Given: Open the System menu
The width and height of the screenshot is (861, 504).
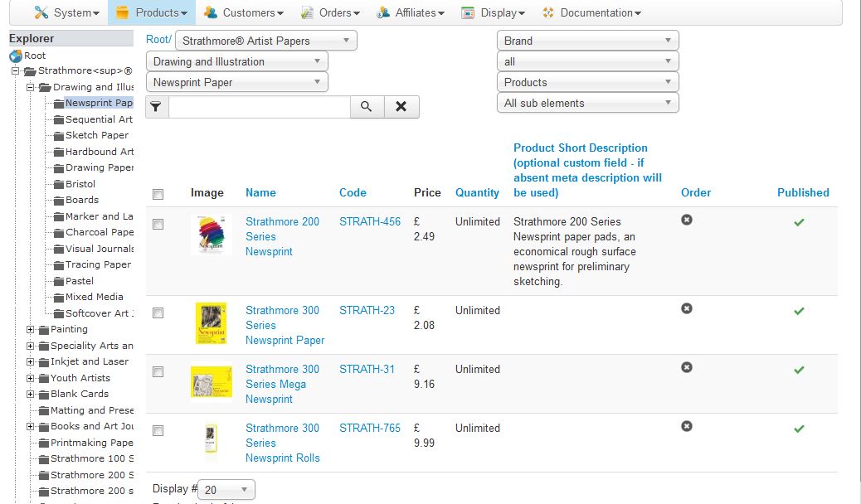Looking at the screenshot, I should click(66, 12).
